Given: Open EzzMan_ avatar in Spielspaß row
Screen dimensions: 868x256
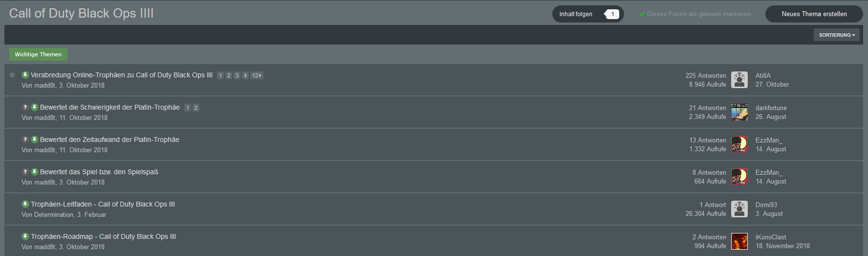Looking at the screenshot, I should (739, 177).
